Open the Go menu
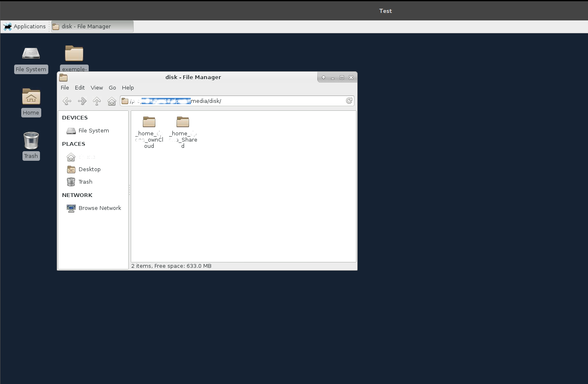 point(112,87)
